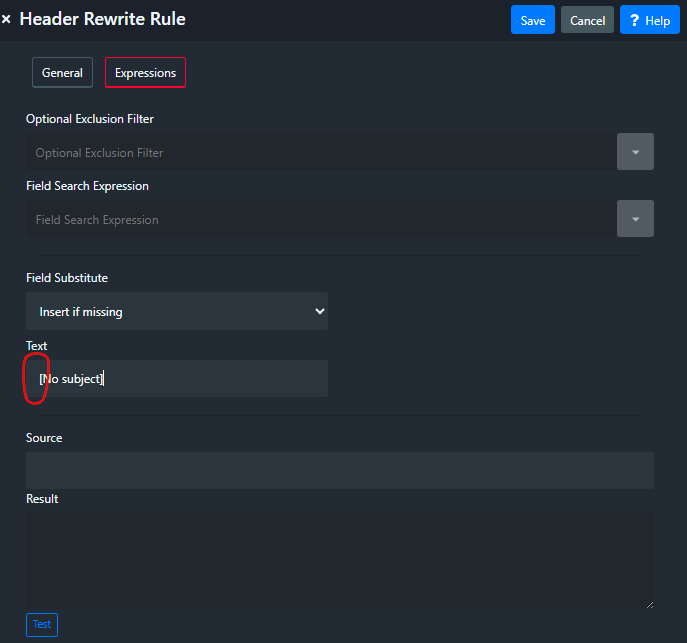Screen dimensions: 687x643
Task: Click the Header Rewrite Rule title
Action: [102, 19]
